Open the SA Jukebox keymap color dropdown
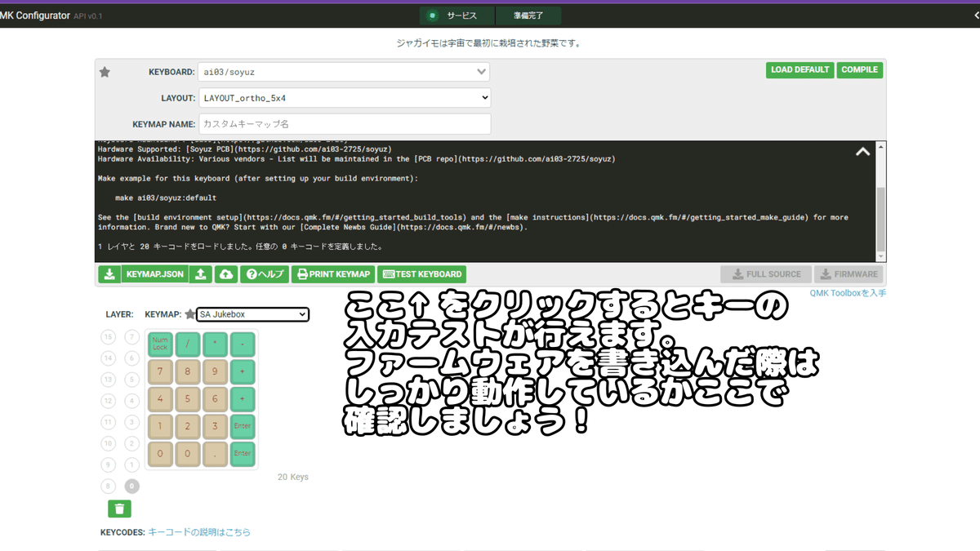 point(252,314)
